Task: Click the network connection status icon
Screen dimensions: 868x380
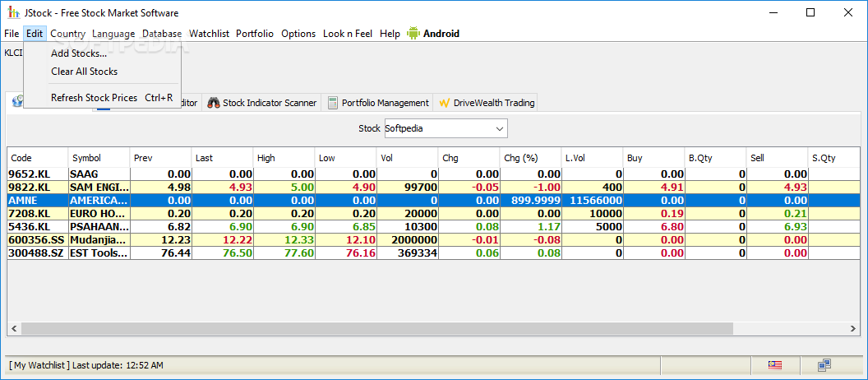Action: click(x=824, y=365)
